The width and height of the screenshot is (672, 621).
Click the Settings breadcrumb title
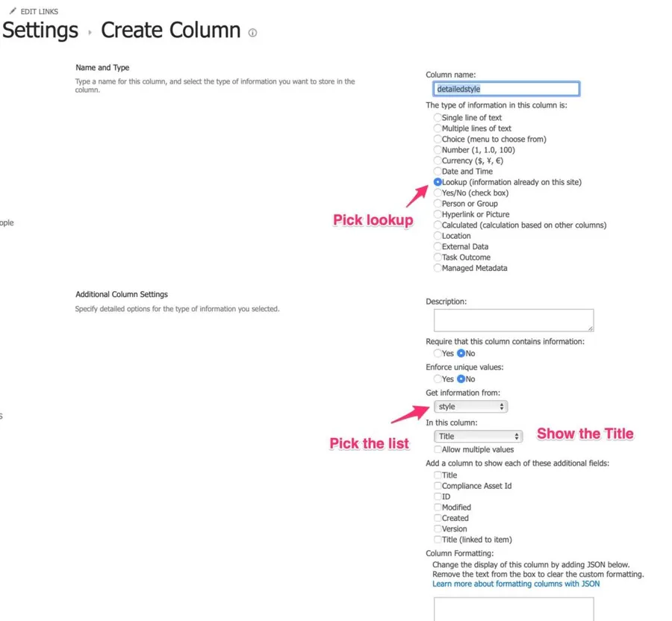click(x=40, y=31)
